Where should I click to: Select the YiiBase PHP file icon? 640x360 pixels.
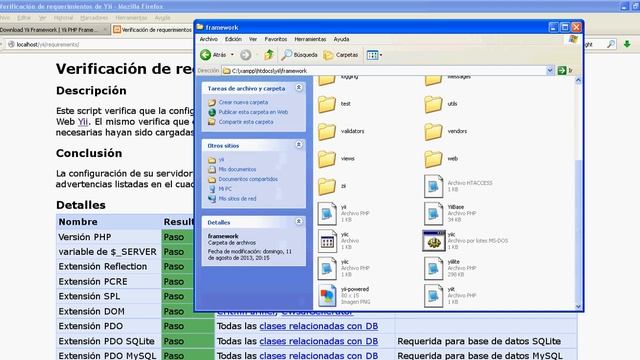coord(433,213)
